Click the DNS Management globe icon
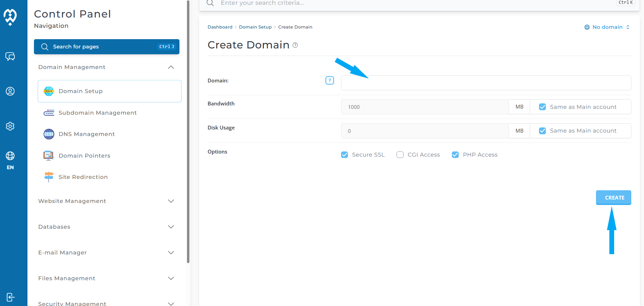 pos(49,134)
